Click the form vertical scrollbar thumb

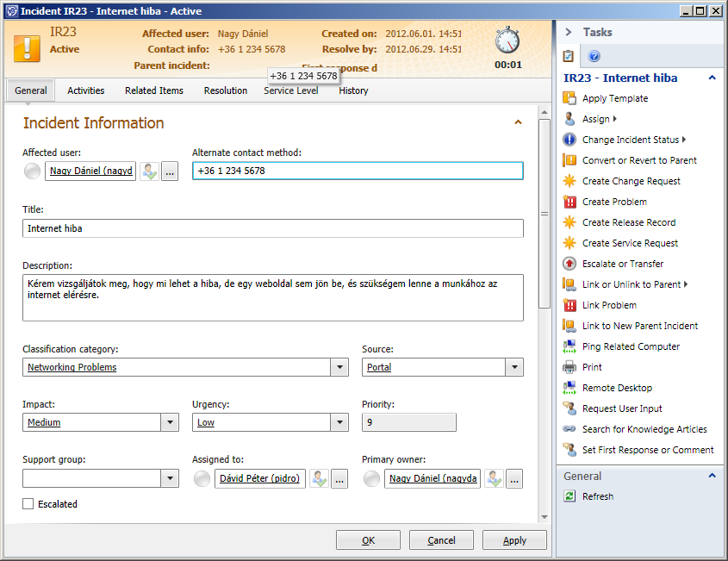[x=544, y=214]
